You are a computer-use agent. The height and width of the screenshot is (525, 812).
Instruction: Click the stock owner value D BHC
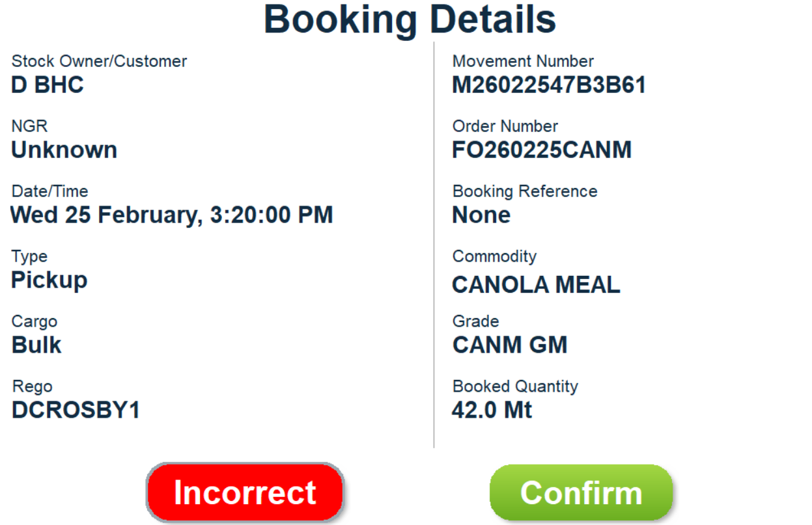tap(48, 85)
